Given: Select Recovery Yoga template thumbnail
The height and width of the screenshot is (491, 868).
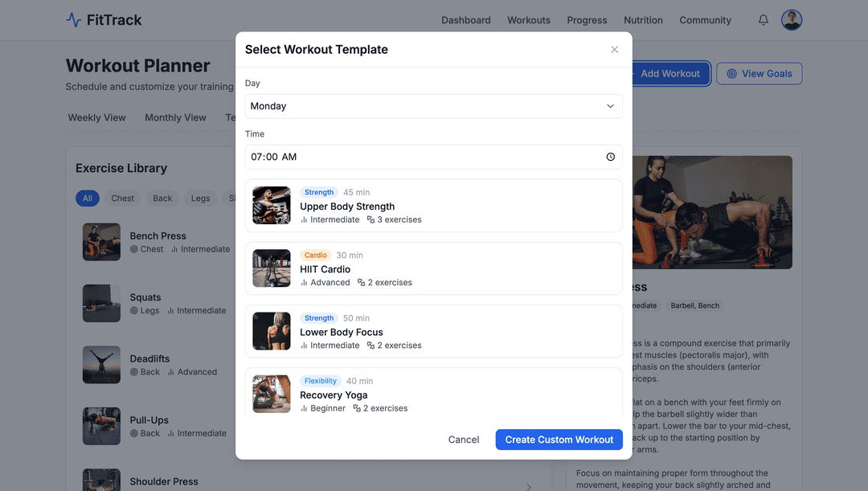Looking at the screenshot, I should tap(272, 394).
